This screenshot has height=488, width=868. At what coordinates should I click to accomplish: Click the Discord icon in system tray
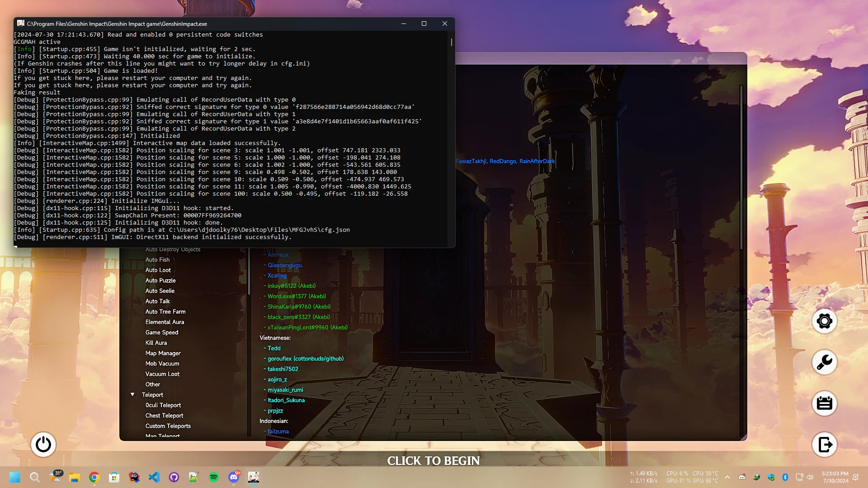click(x=742, y=477)
